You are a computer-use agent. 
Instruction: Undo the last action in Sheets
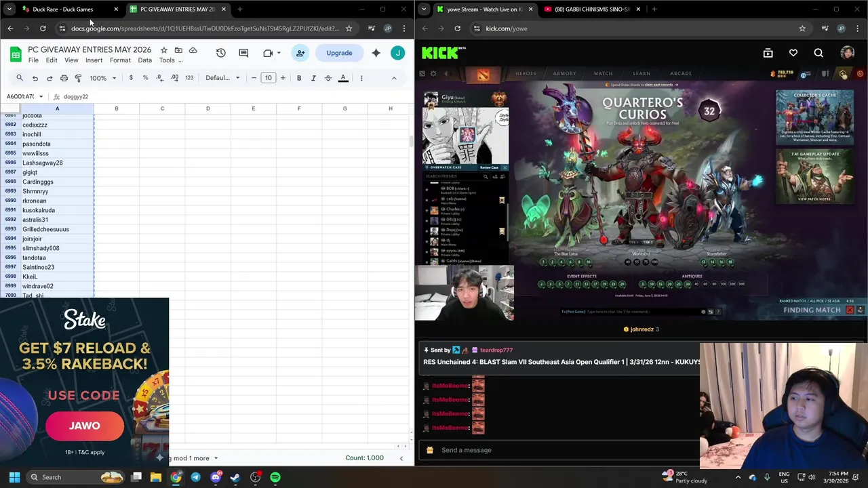(x=35, y=78)
